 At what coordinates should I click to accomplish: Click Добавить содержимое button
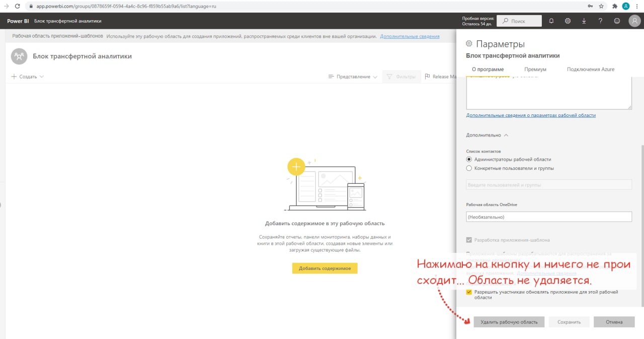[325, 268]
